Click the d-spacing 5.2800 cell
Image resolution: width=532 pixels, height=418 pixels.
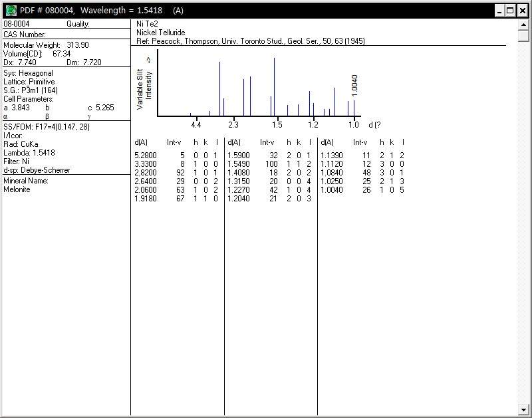click(146, 156)
